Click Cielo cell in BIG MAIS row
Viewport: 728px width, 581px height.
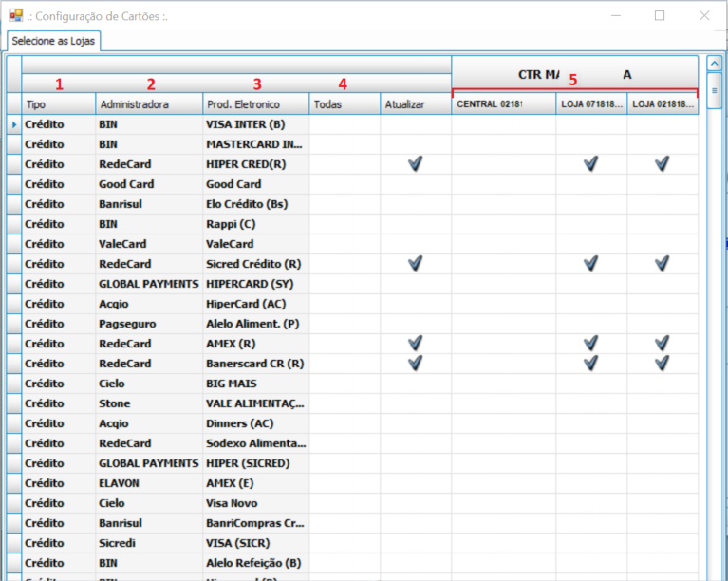click(x=149, y=384)
